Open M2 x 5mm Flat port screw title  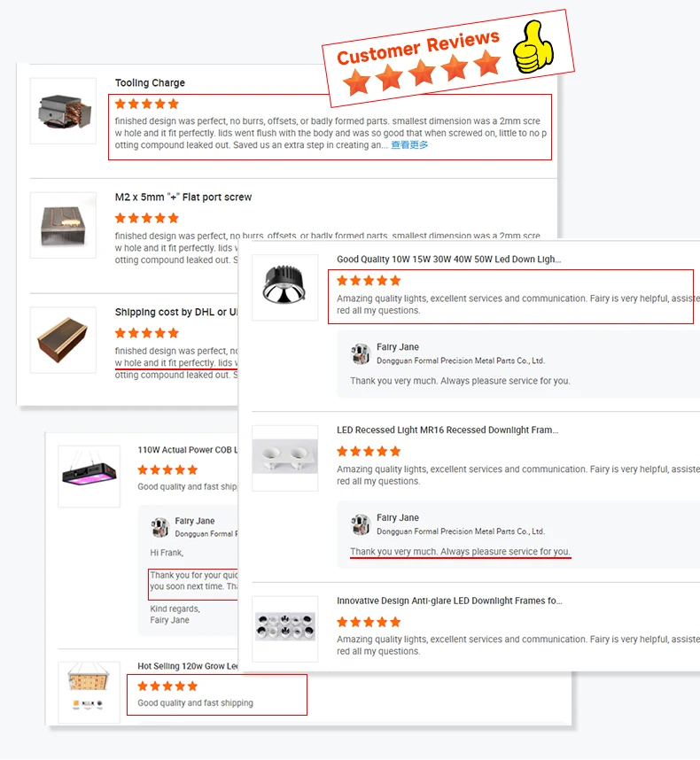[x=183, y=198]
